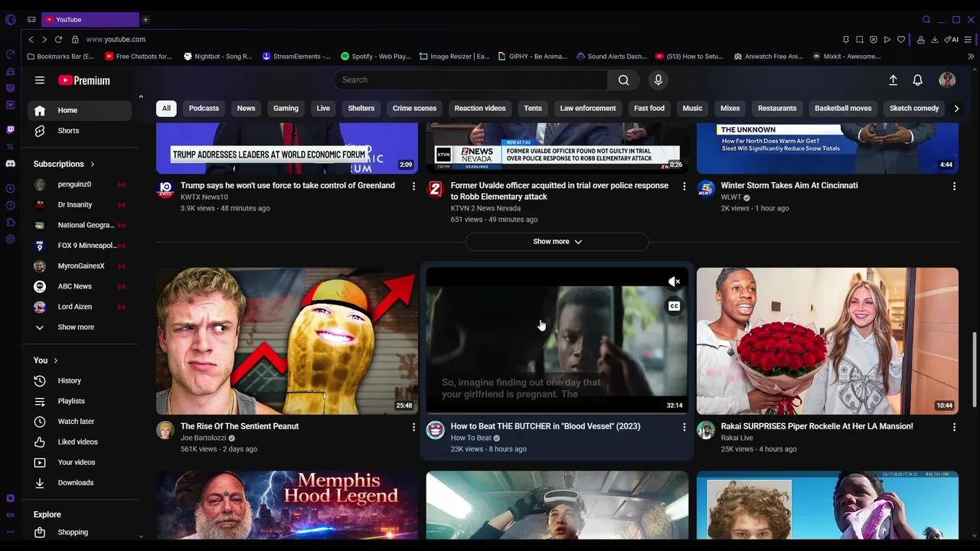Unmute the Blood Vessel video preview
The height and width of the screenshot is (551, 980).
pyautogui.click(x=674, y=282)
